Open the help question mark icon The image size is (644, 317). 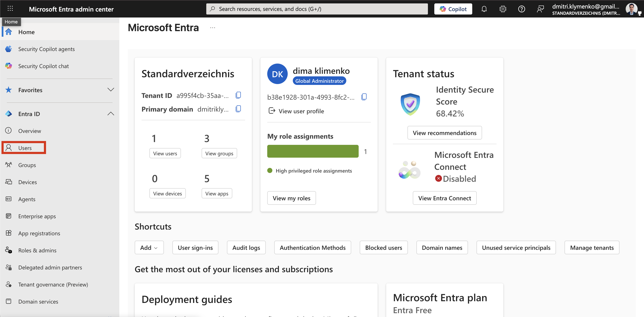[x=521, y=9]
